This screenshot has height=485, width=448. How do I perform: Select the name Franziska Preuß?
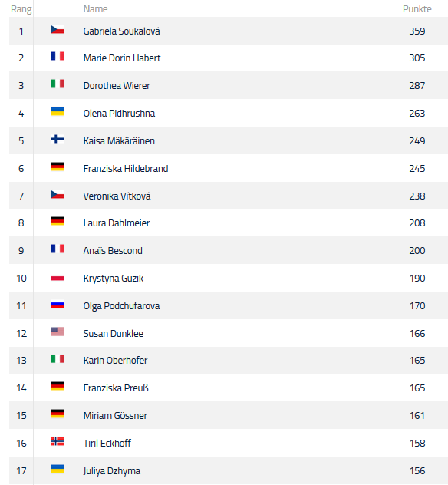click(x=116, y=388)
